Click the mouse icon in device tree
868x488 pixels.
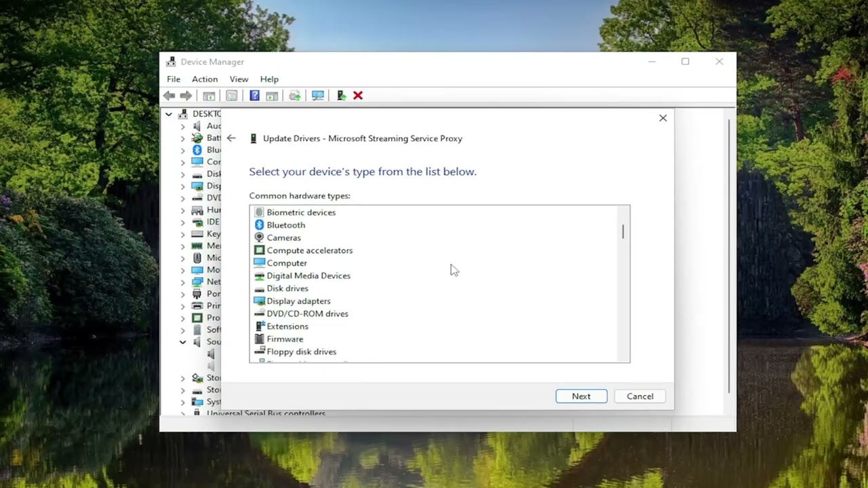tap(197, 258)
